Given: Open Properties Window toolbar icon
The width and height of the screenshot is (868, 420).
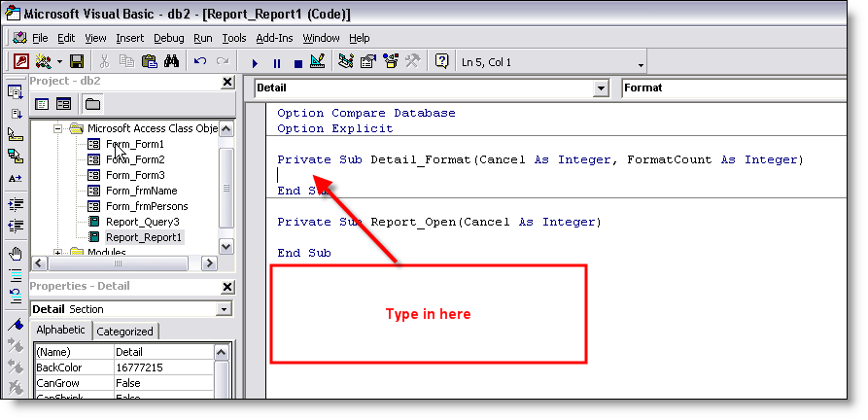Looking at the screenshot, I should click(x=368, y=61).
